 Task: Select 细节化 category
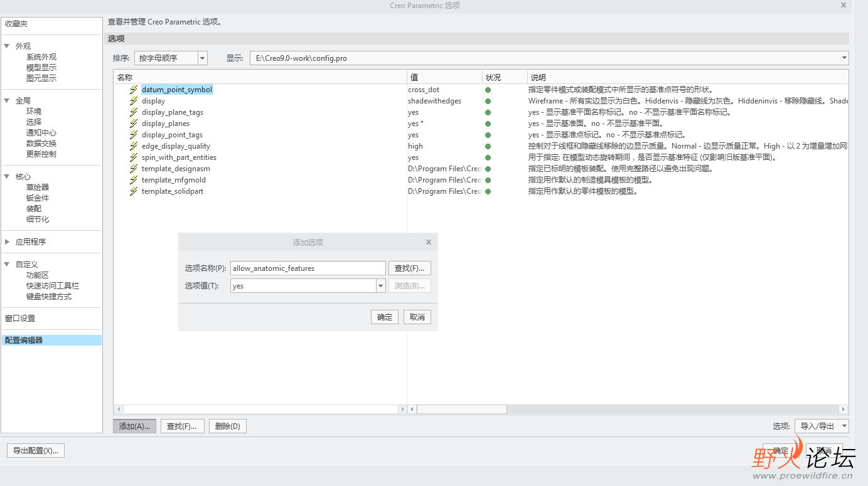(x=38, y=219)
